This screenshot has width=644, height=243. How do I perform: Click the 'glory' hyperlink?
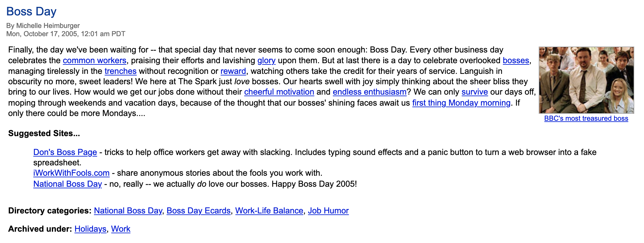tap(266, 60)
